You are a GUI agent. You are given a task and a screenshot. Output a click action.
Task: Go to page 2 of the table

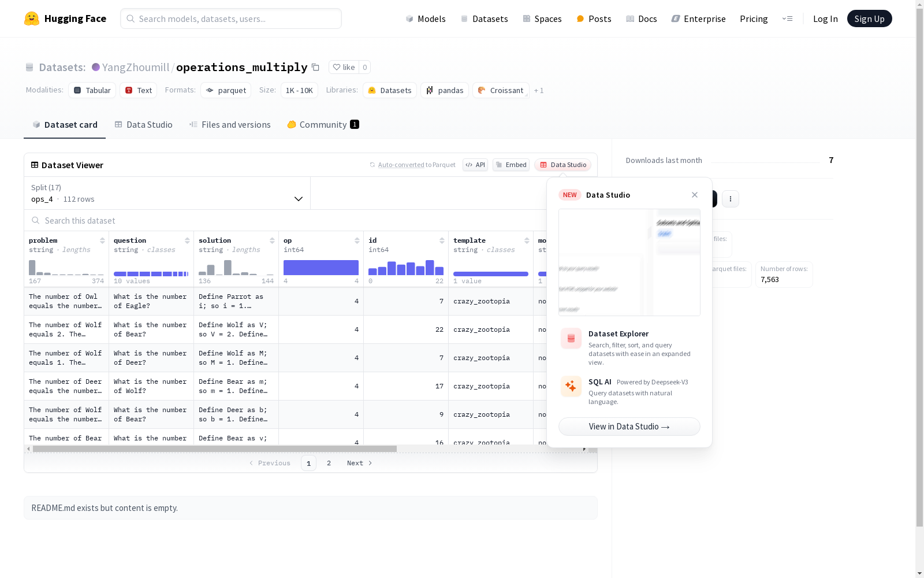329,463
